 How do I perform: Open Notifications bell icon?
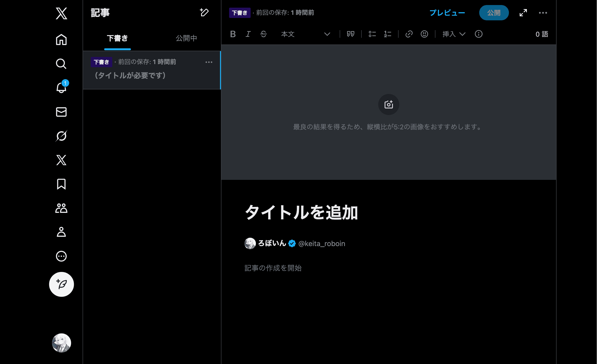pyautogui.click(x=61, y=87)
